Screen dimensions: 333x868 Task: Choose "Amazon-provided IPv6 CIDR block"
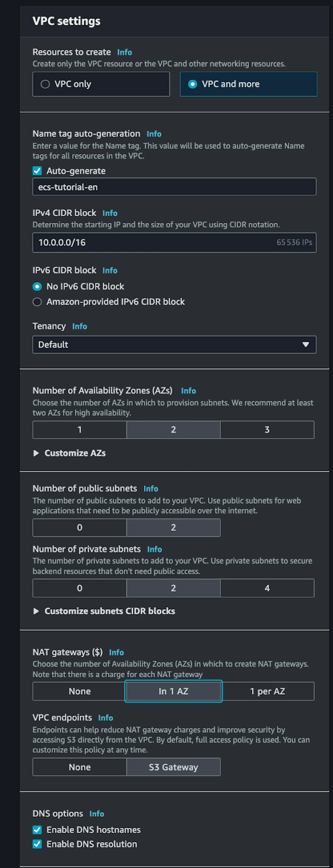coord(37,302)
